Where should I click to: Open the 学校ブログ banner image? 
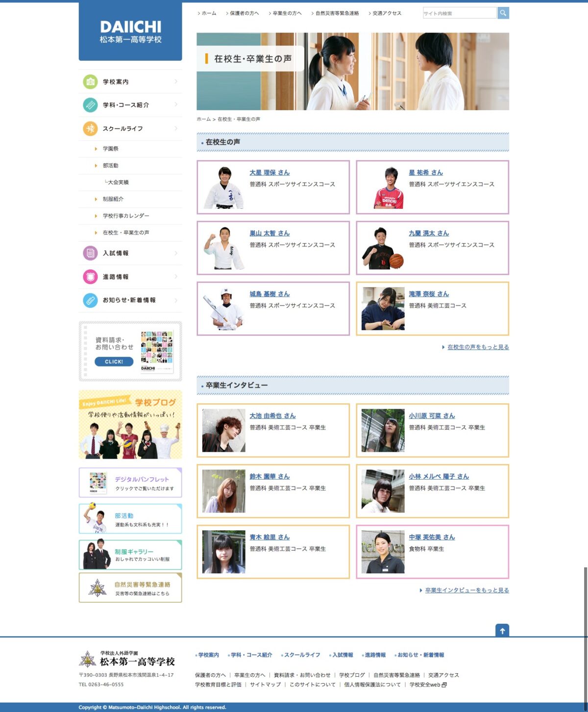pyautogui.click(x=130, y=425)
